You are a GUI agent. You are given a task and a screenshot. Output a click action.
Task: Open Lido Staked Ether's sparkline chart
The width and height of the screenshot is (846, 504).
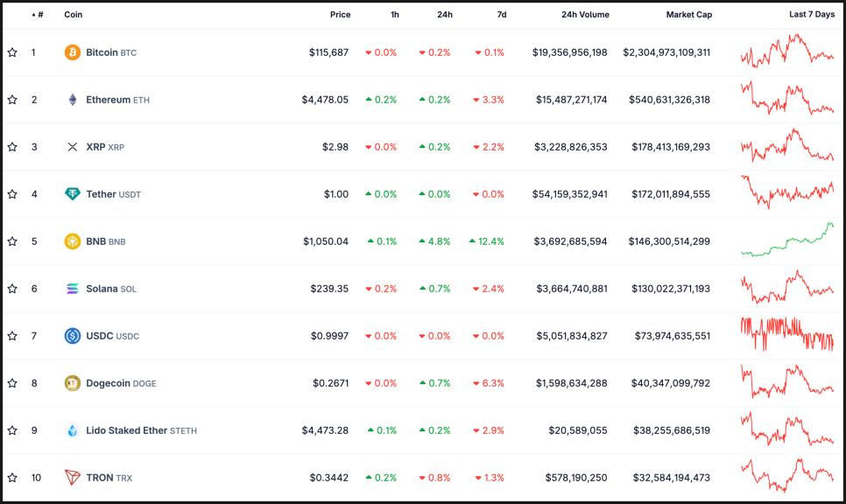787,429
